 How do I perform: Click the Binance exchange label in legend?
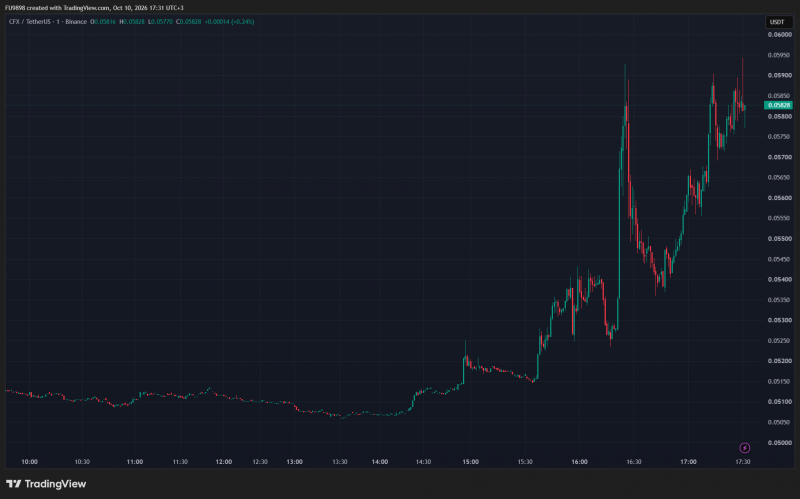tap(76, 22)
